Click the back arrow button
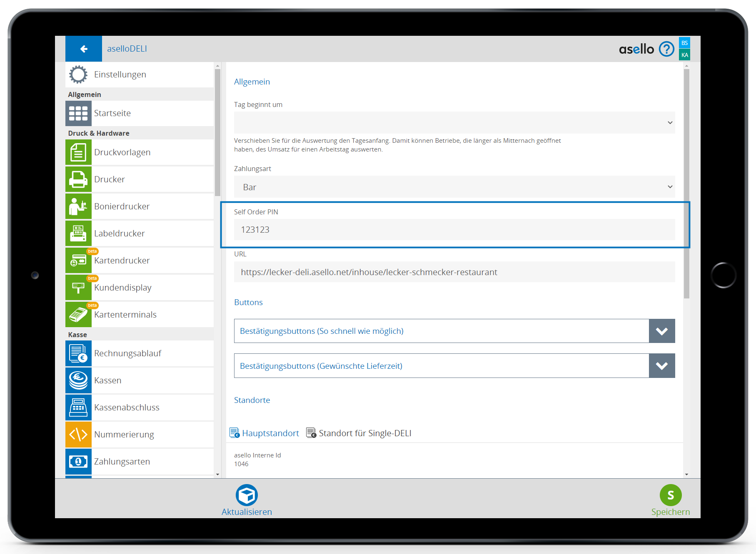 tap(84, 49)
